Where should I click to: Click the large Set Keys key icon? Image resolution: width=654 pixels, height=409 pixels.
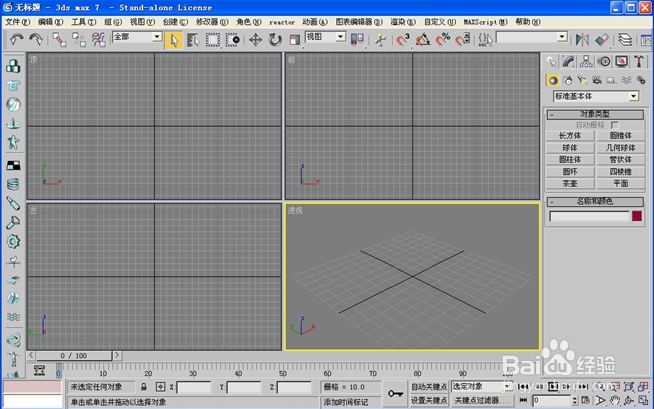coord(395,393)
